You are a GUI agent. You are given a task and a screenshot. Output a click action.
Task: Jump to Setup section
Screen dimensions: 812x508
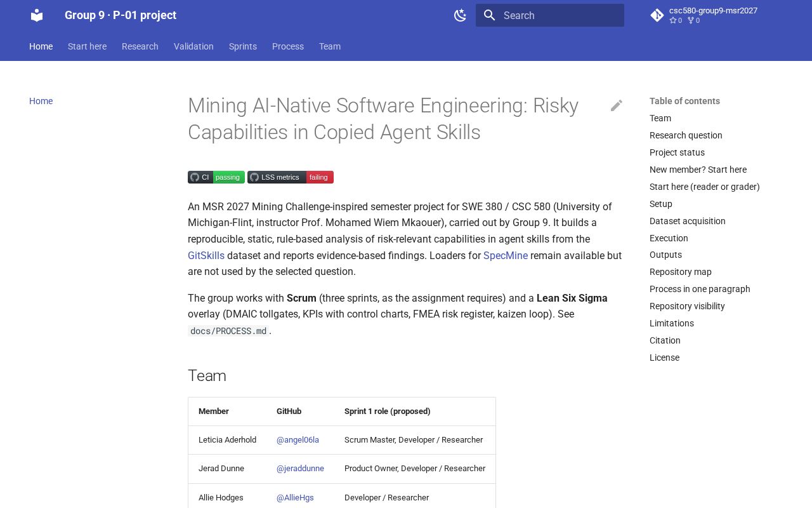point(661,204)
